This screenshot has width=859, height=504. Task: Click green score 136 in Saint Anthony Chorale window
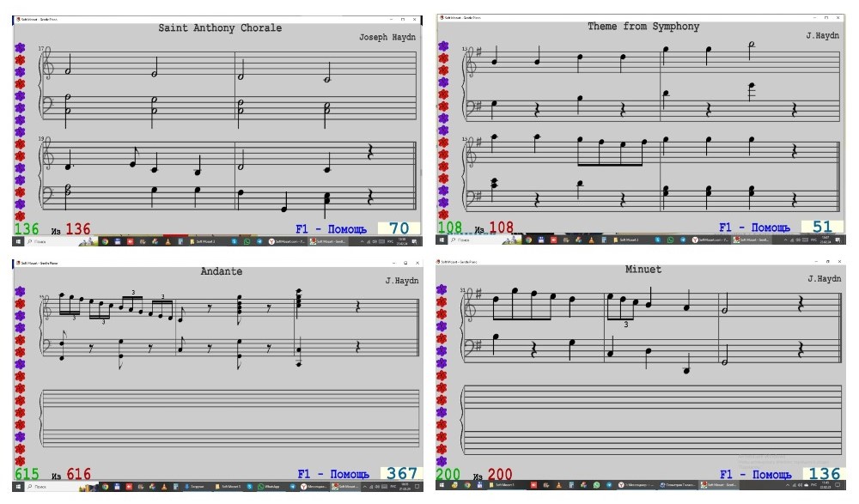(x=27, y=229)
